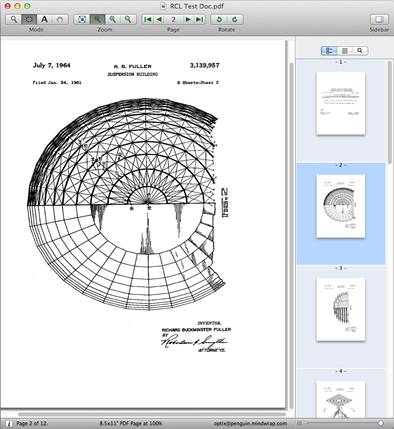Click the 'Page 2 of 12.' status text
The height and width of the screenshot is (429, 394).
point(32,423)
